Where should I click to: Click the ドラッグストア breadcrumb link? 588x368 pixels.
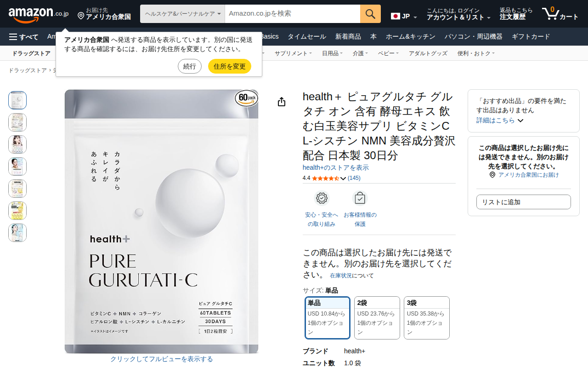coord(28,70)
